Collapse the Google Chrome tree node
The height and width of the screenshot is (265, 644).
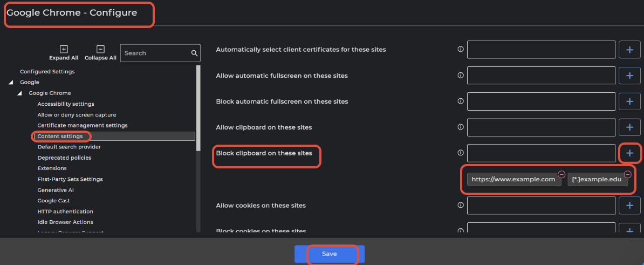tap(20, 93)
